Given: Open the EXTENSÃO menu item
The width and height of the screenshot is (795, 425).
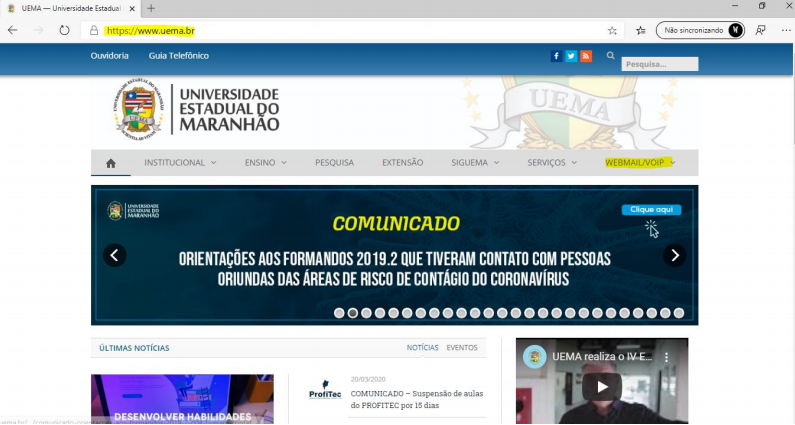Looking at the screenshot, I should [403, 163].
